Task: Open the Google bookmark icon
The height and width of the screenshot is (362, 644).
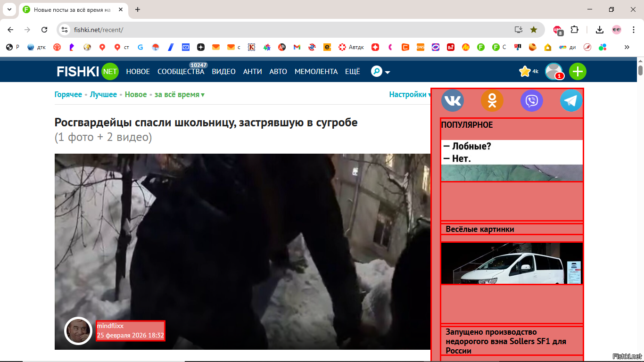Action: (x=140, y=47)
